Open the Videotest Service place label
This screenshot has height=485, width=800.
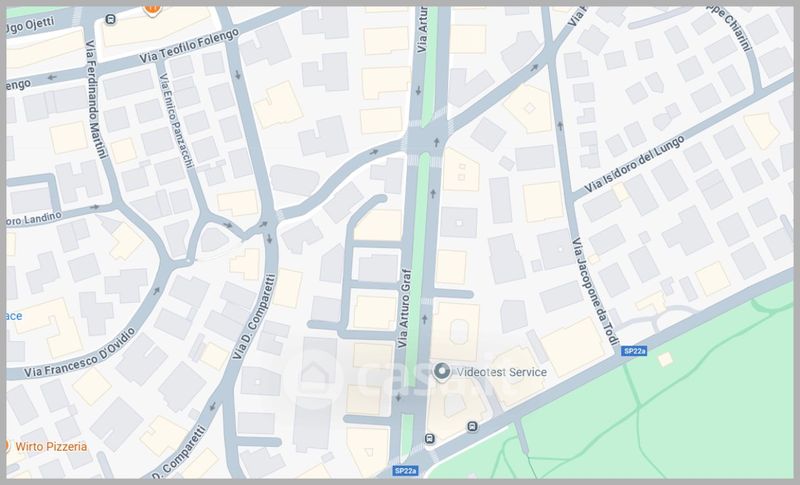click(x=502, y=372)
